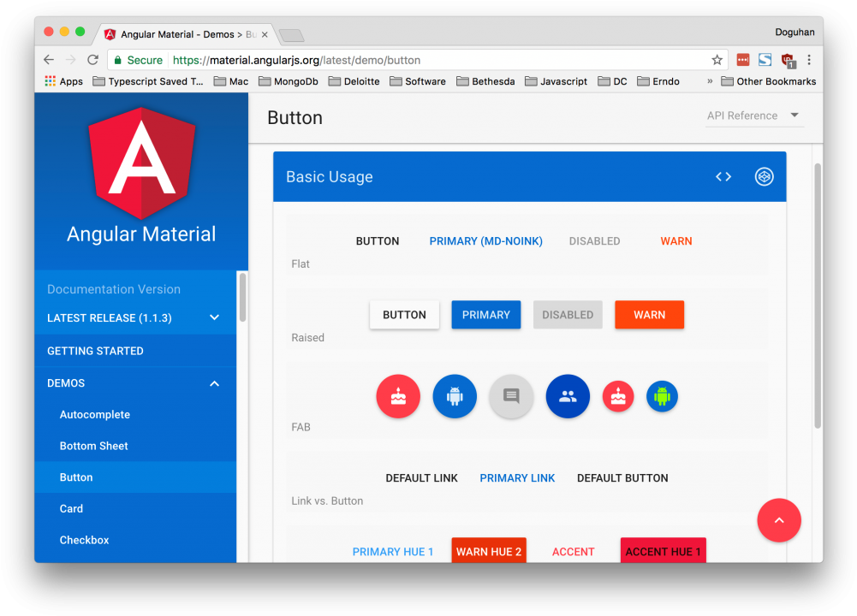Open the Bethesda bookmark folder
The image size is (857, 616).
[485, 81]
